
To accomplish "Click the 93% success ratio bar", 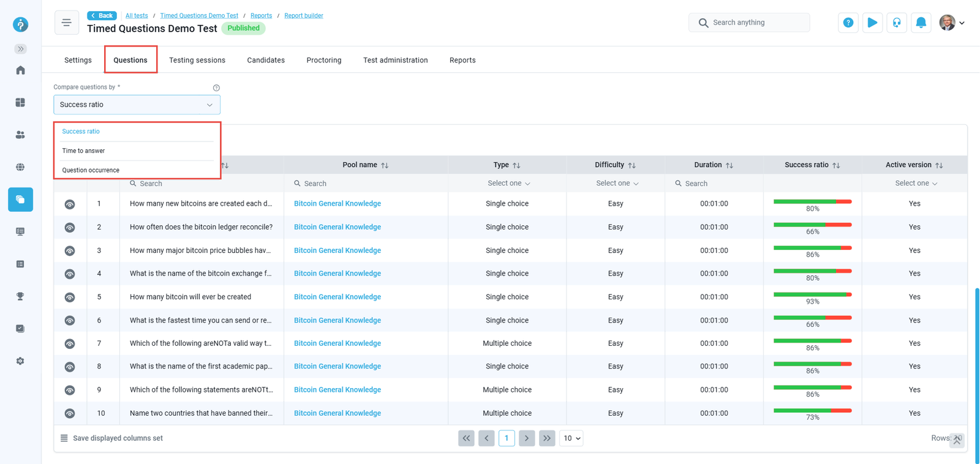I will coord(812,295).
